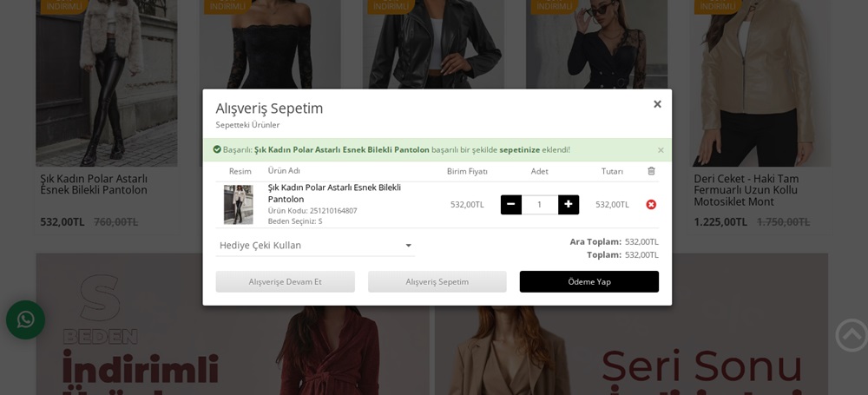Click the WhatsApp chat icon
This screenshot has width=868, height=395.
[x=25, y=319]
